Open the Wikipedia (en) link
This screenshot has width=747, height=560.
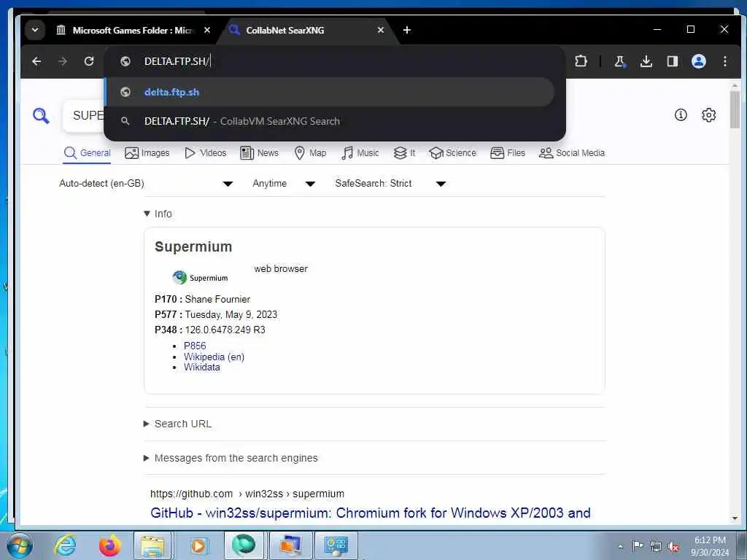[x=214, y=357]
